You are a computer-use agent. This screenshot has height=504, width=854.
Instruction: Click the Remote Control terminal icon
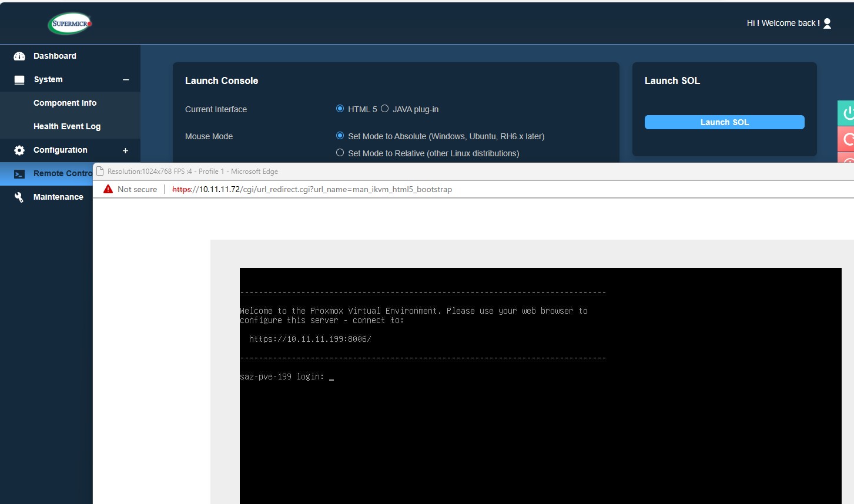(19, 174)
